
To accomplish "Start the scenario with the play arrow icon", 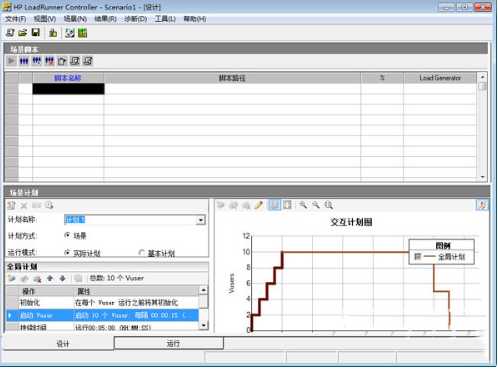I will tap(11, 61).
